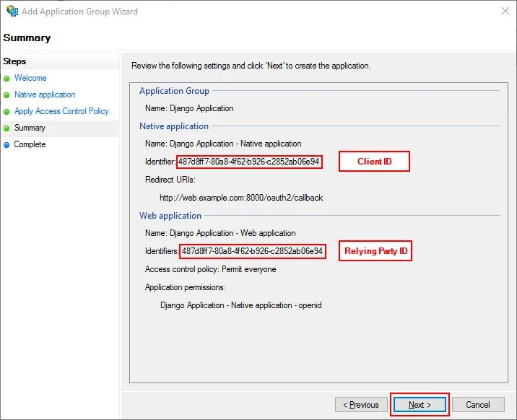The height and width of the screenshot is (420, 517).
Task: Click Next to create the application
Action: (x=420, y=405)
